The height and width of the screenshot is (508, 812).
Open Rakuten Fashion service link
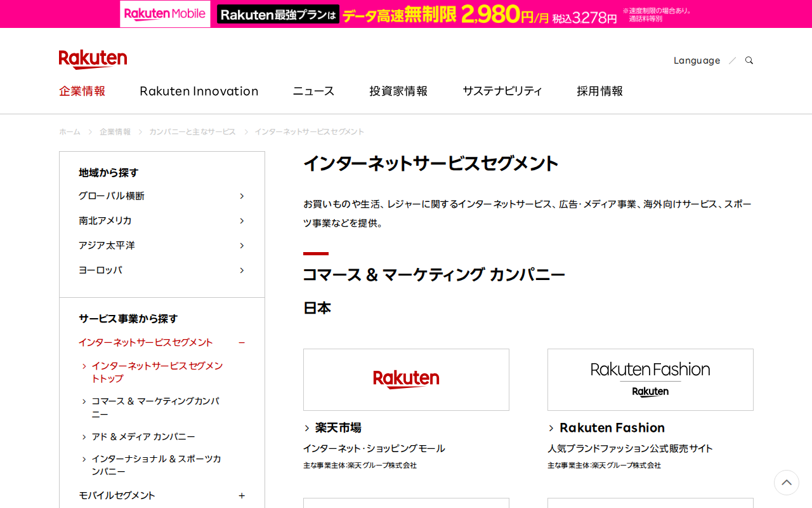click(612, 428)
